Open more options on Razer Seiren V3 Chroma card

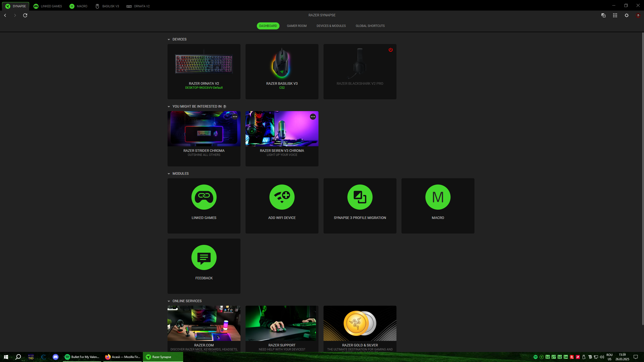coord(313,117)
